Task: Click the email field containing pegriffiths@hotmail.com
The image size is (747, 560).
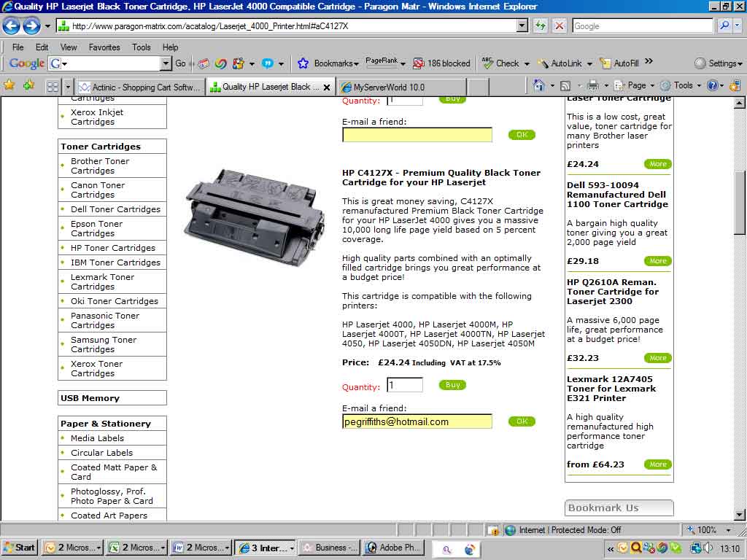Action: pyautogui.click(x=417, y=421)
